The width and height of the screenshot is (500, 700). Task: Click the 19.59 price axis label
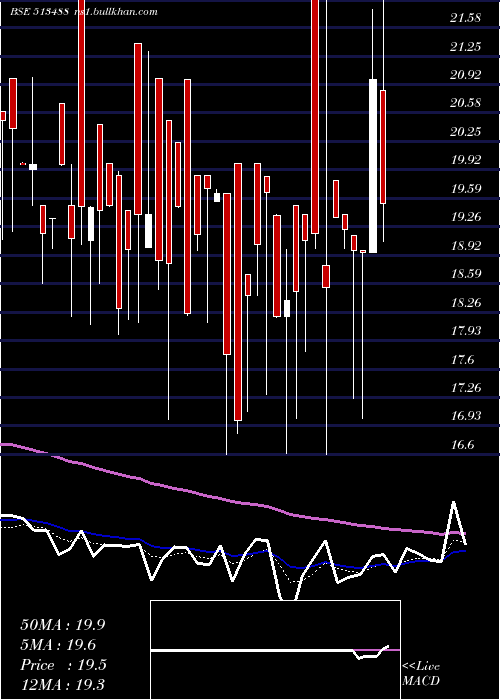click(x=466, y=188)
